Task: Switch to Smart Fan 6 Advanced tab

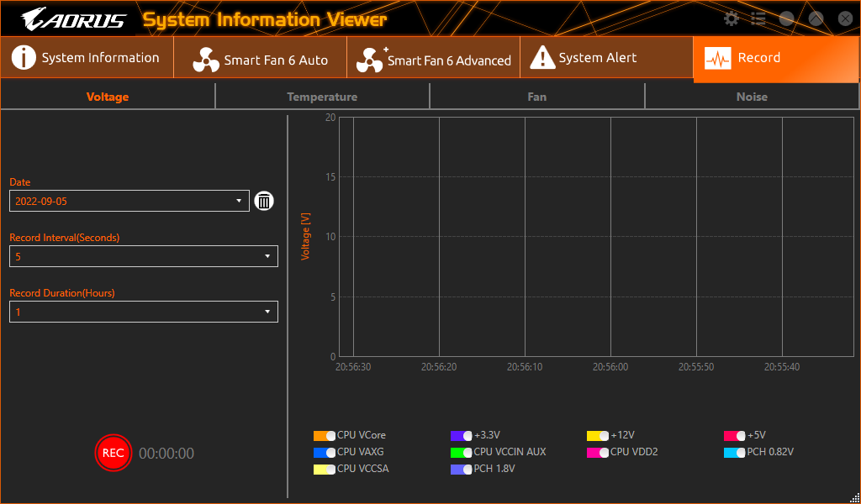Action: click(x=434, y=58)
